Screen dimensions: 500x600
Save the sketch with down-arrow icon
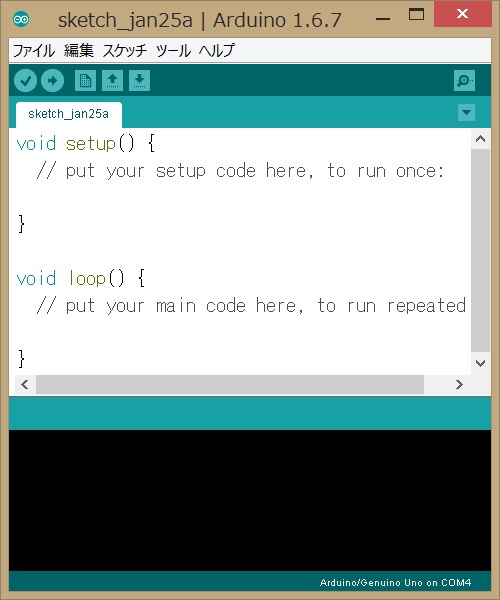[139, 81]
